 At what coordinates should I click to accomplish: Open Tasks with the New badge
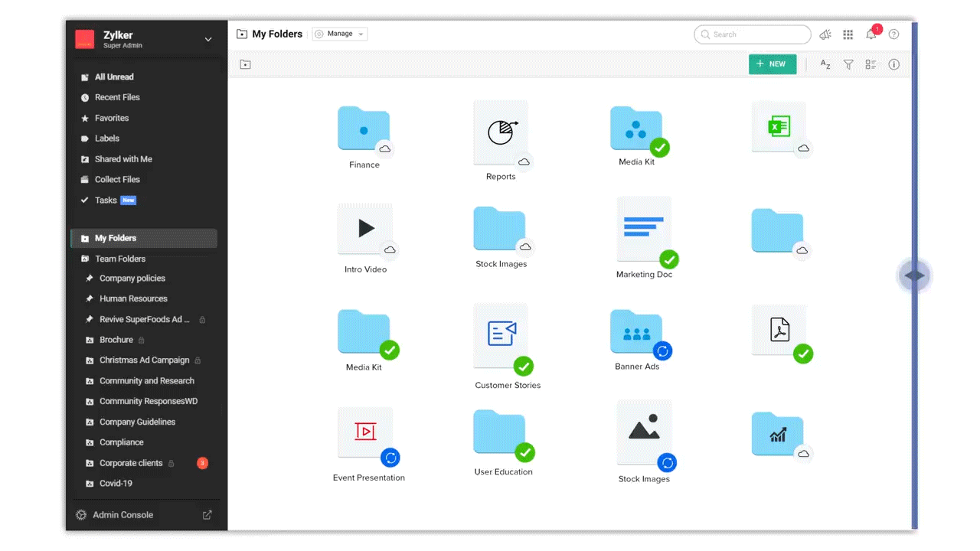click(x=106, y=200)
